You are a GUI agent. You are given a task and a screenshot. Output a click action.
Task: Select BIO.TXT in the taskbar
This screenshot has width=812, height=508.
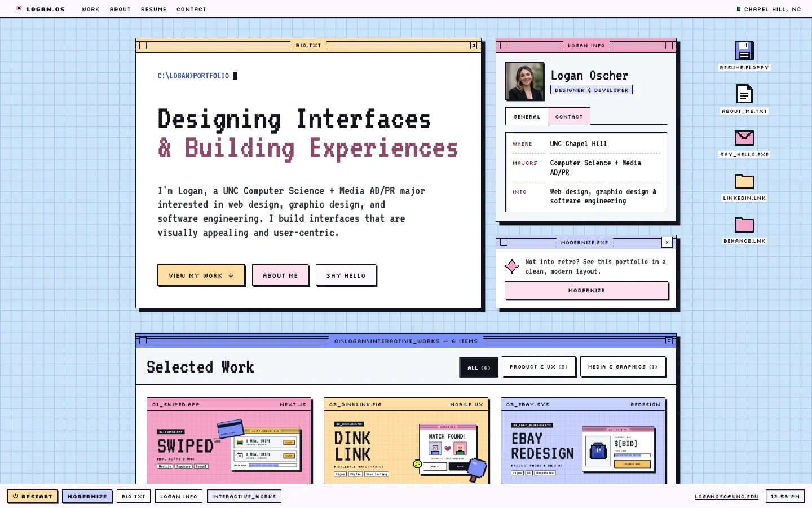point(134,496)
